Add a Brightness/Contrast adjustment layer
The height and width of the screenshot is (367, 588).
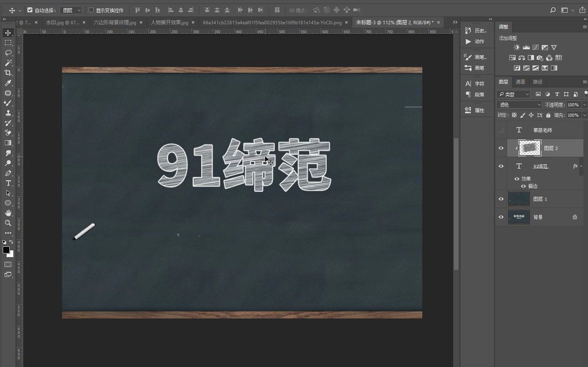point(516,47)
